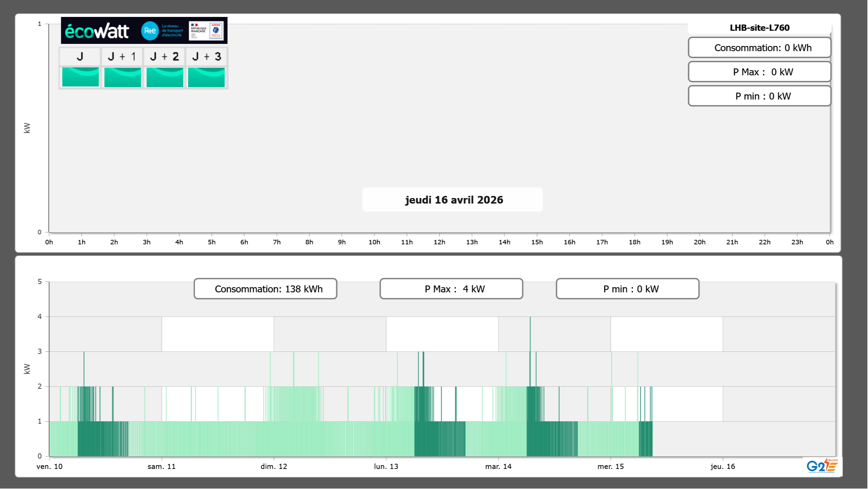Click the green J day signal icon

(x=81, y=77)
